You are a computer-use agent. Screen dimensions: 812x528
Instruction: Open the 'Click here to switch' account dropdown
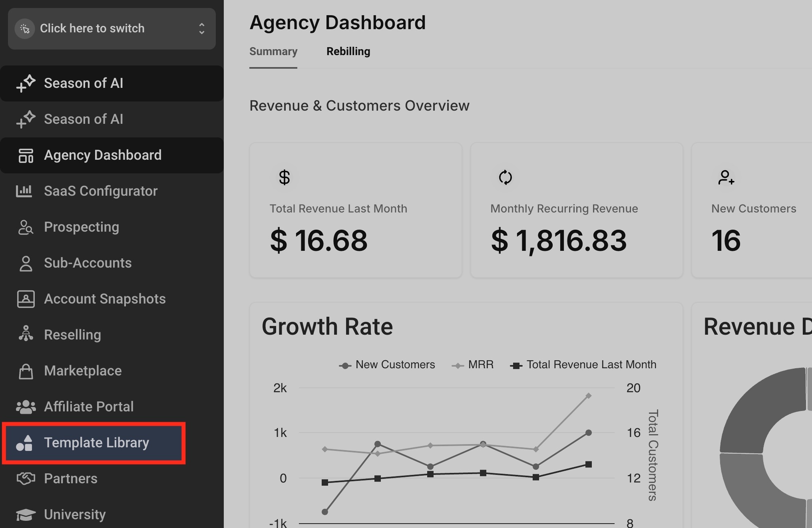92,28
